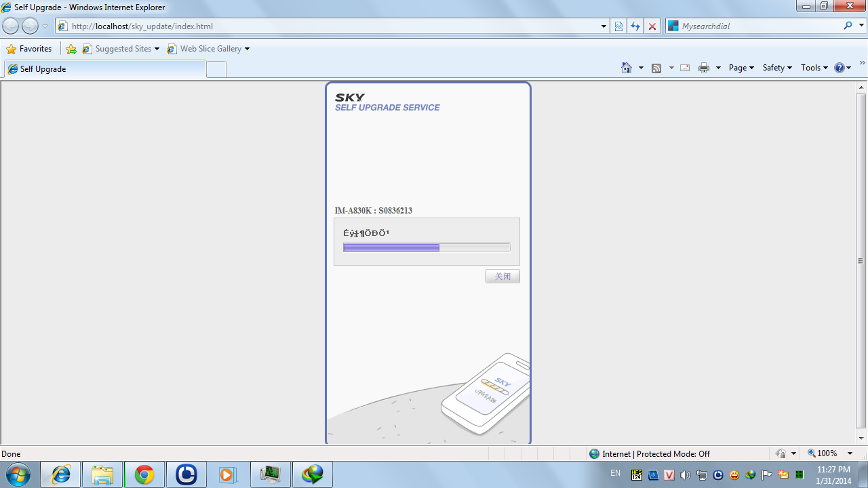Image resolution: width=868 pixels, height=488 pixels.
Task: Click the scrollbar down arrow
Action: [861, 439]
